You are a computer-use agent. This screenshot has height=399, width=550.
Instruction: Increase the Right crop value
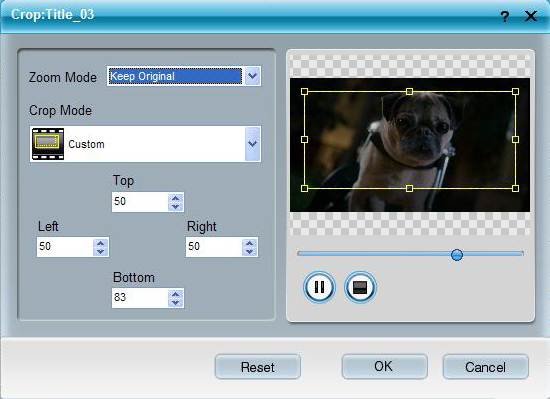[x=250, y=243]
